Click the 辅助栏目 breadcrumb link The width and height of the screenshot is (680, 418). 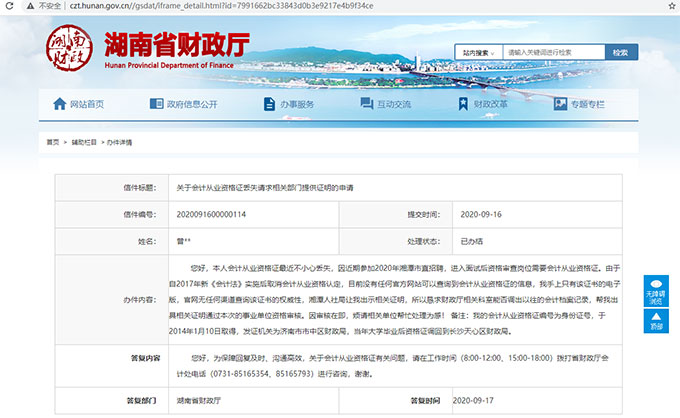(82, 143)
